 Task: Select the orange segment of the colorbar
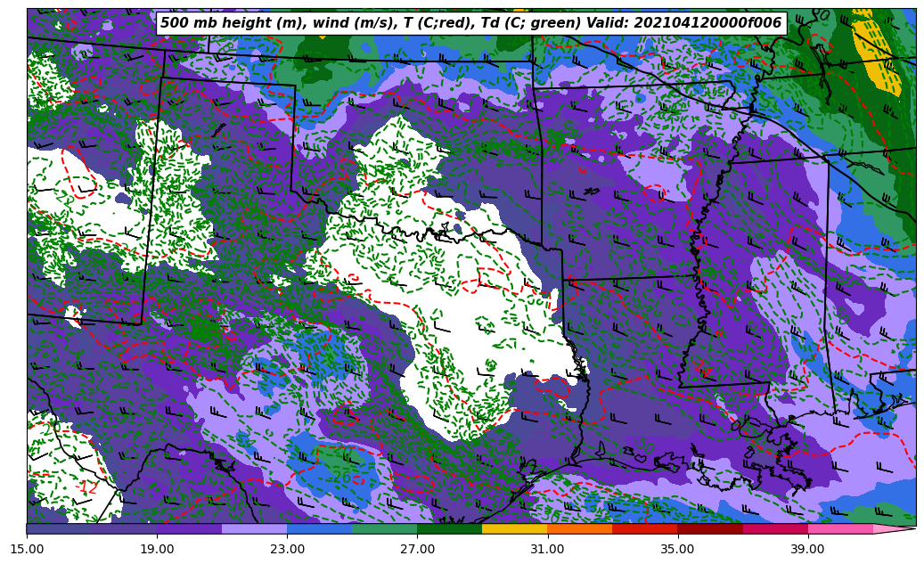click(x=579, y=528)
